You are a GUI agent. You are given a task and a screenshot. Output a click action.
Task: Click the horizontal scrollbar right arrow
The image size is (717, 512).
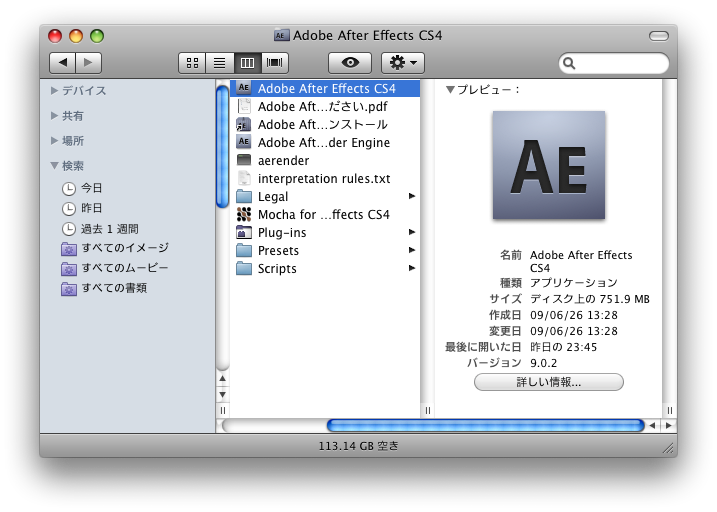pyautogui.click(x=669, y=426)
